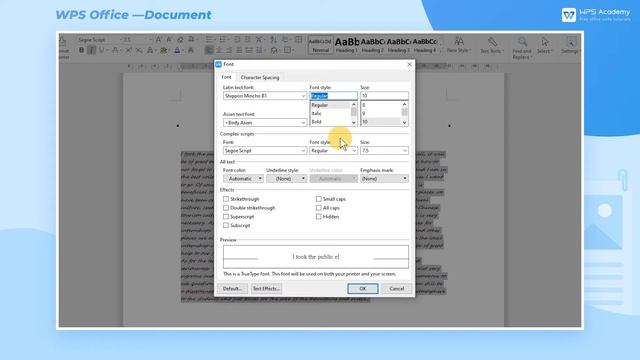640x360 pixels.
Task: Click the Align Right icon
Action: click(x=229, y=50)
